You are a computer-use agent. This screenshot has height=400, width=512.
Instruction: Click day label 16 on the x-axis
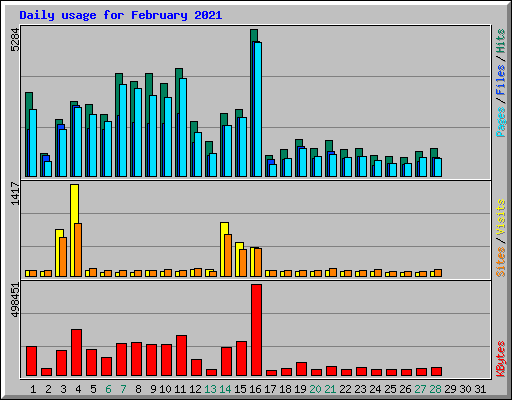(255, 389)
